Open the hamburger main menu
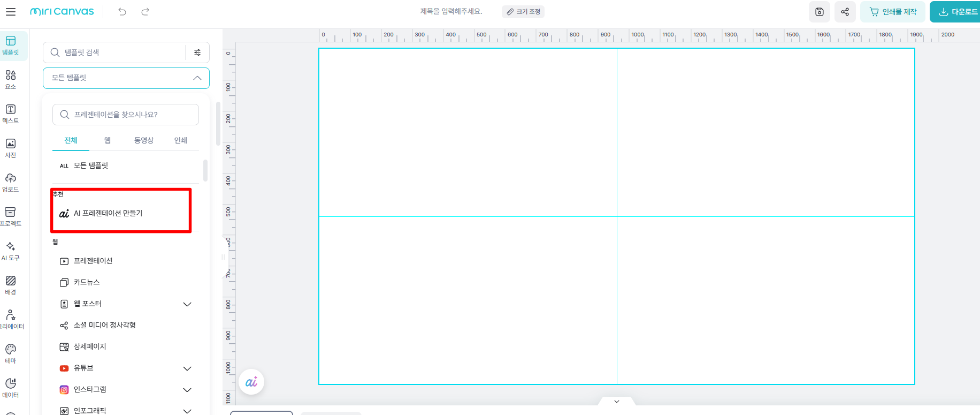This screenshot has width=980, height=415. 11,11
